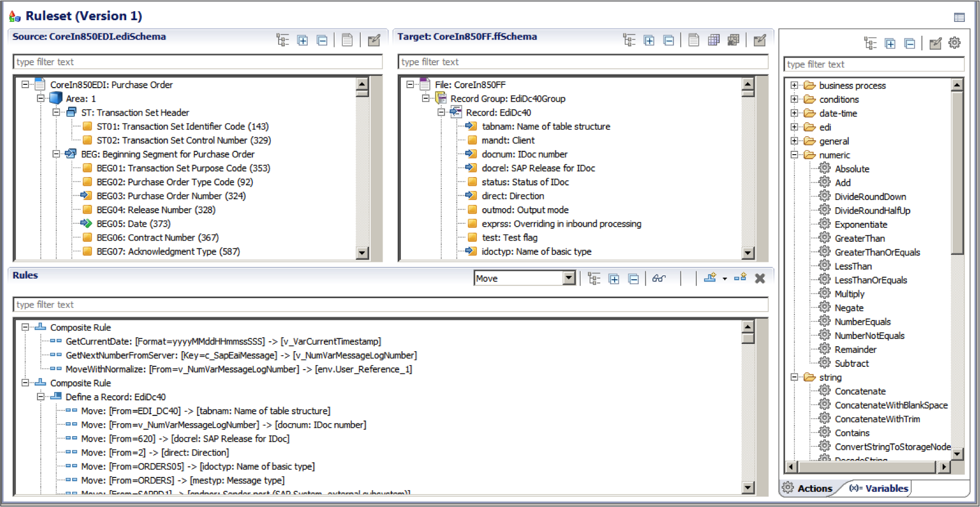
Task: Click the Actions pane filter text field
Action: click(x=874, y=64)
